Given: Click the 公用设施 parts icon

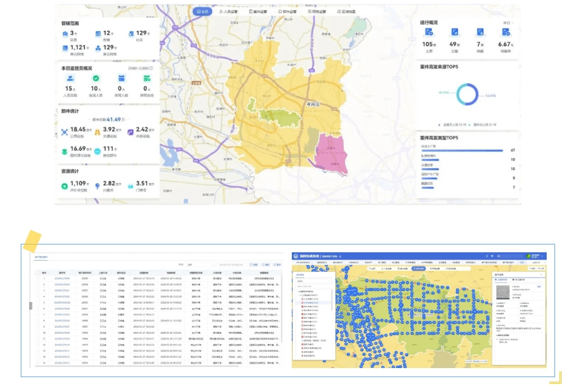Looking at the screenshot, I should pos(65,131).
